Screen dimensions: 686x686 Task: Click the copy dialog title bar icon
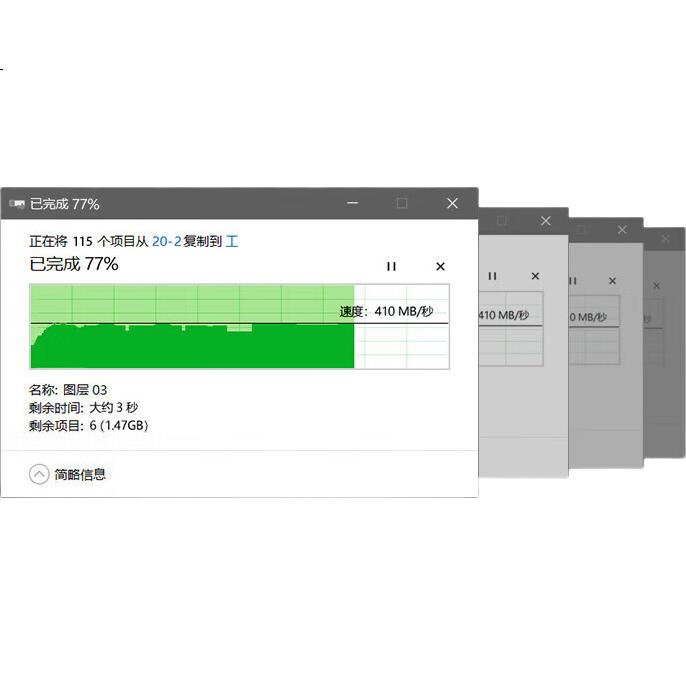click(17, 203)
